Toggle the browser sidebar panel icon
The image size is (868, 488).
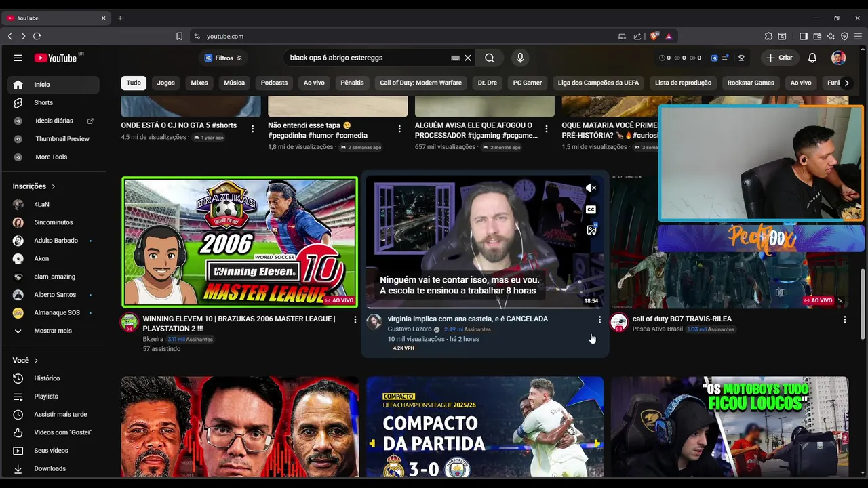click(x=804, y=36)
